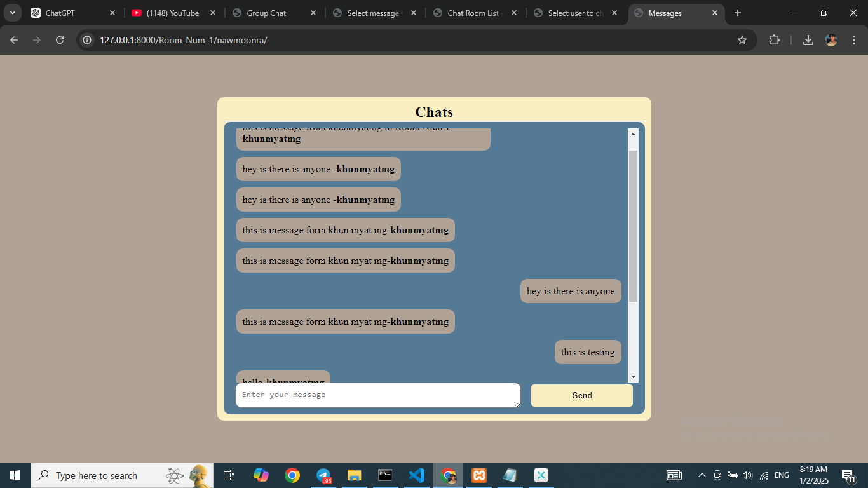Open the XAMPP control panel from the taskbar
Image resolution: width=868 pixels, height=488 pixels.
pyautogui.click(x=478, y=475)
